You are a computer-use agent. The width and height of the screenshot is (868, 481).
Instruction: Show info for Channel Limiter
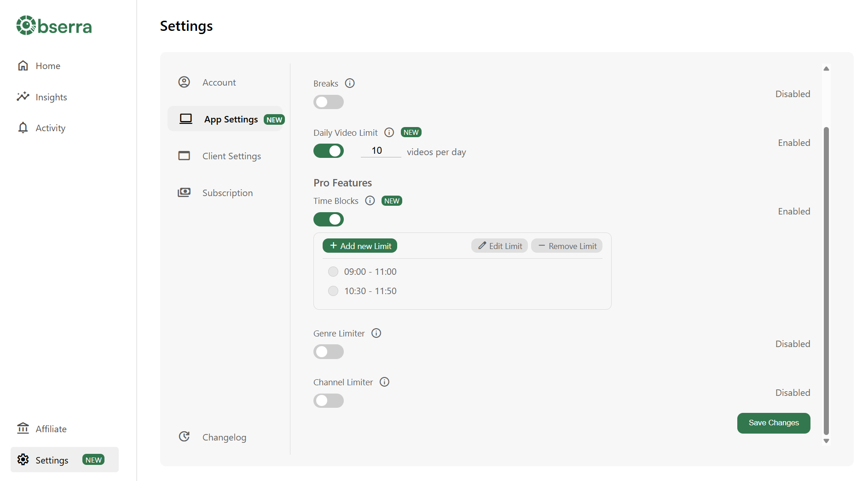(x=385, y=382)
